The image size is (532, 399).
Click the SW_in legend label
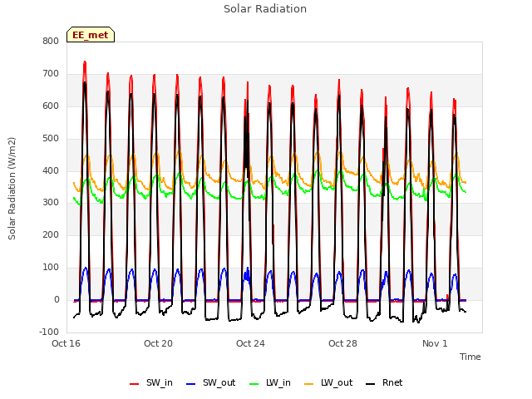[x=159, y=382]
